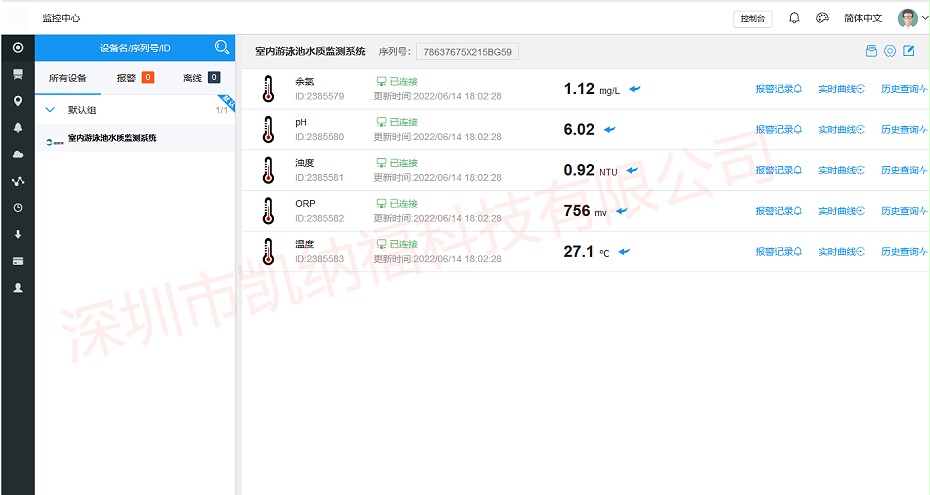
Task: Open the alarm bell icon in sidebar
Action: coord(18,127)
